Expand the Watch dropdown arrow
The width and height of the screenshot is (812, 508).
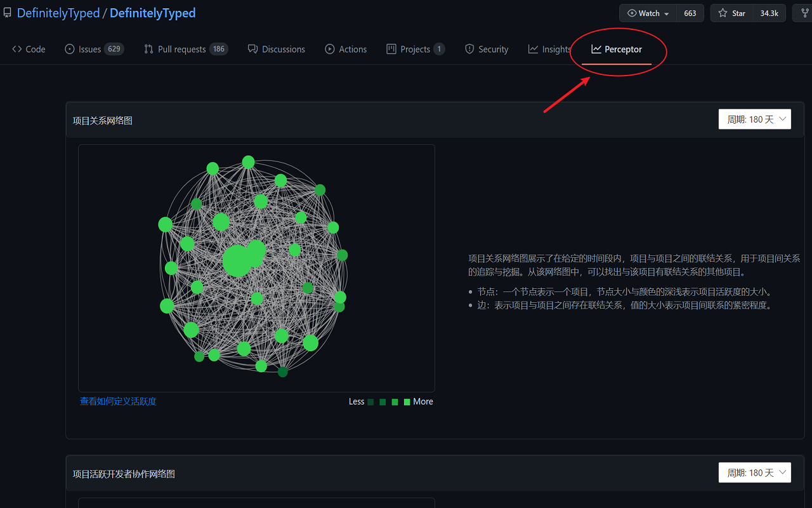(x=667, y=14)
